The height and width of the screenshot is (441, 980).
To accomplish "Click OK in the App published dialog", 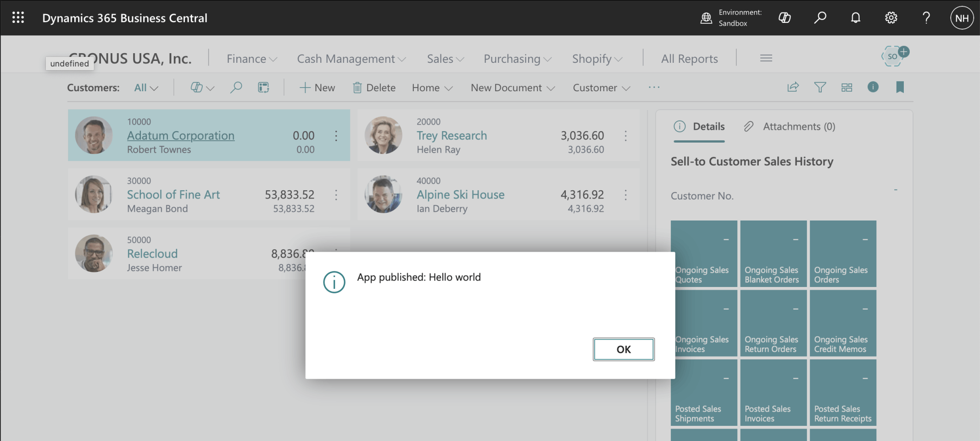I will pos(624,349).
